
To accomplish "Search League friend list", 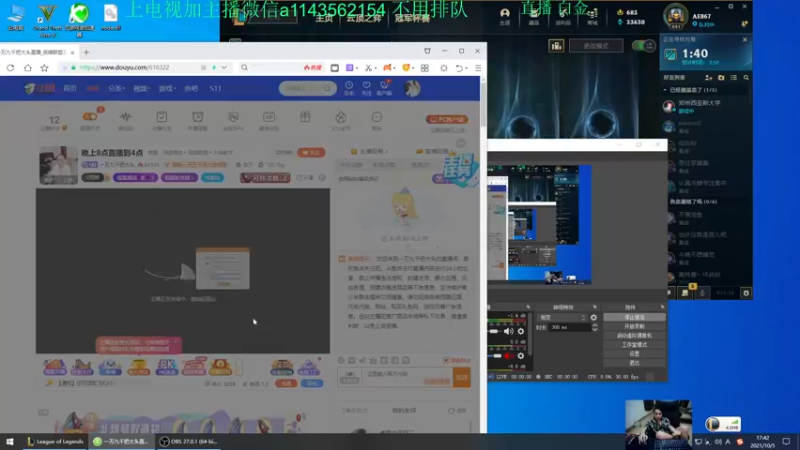I will [x=746, y=78].
